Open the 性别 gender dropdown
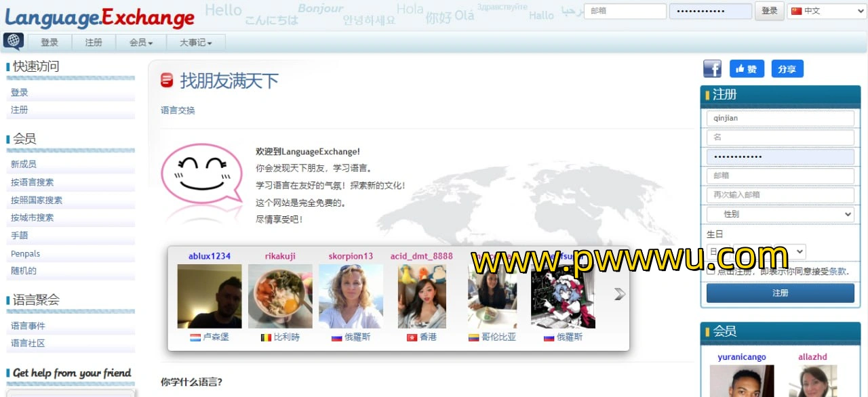The width and height of the screenshot is (868, 397). (781, 214)
